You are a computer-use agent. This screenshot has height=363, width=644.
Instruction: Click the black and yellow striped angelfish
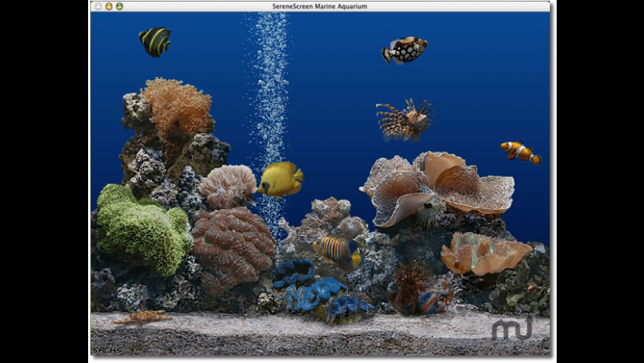pyautogui.click(x=155, y=42)
